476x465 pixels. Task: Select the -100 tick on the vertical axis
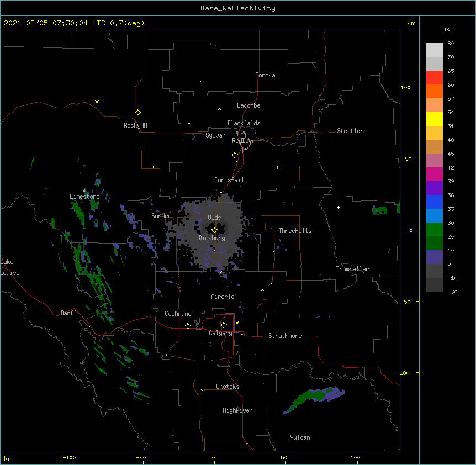[x=404, y=373]
